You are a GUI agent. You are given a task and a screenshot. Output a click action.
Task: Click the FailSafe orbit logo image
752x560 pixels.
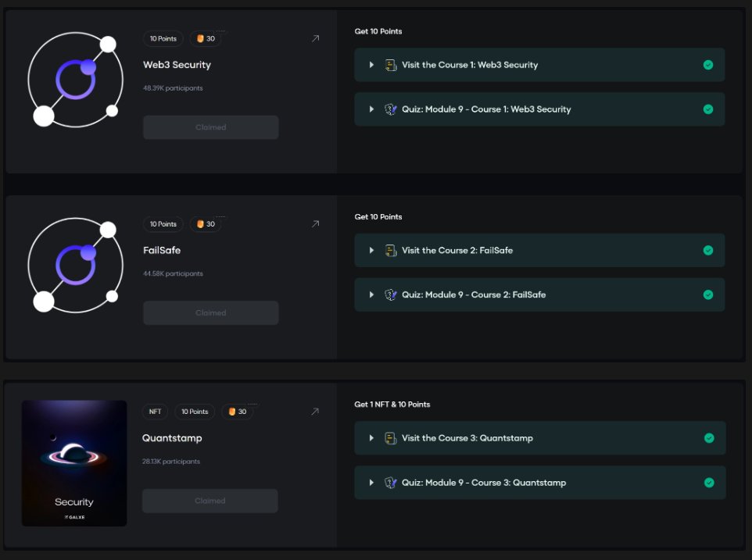75,266
